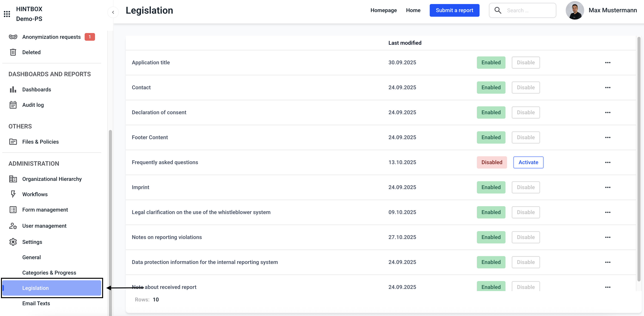Disable the Application title entry
The width and height of the screenshot is (644, 316).
(526, 62)
